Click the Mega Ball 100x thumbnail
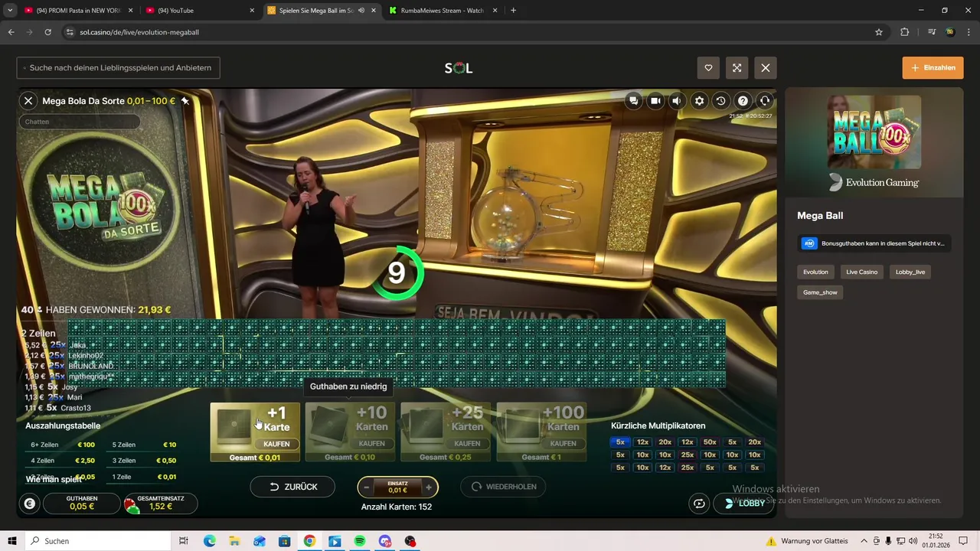This screenshot has height=551, width=980. pos(874,132)
